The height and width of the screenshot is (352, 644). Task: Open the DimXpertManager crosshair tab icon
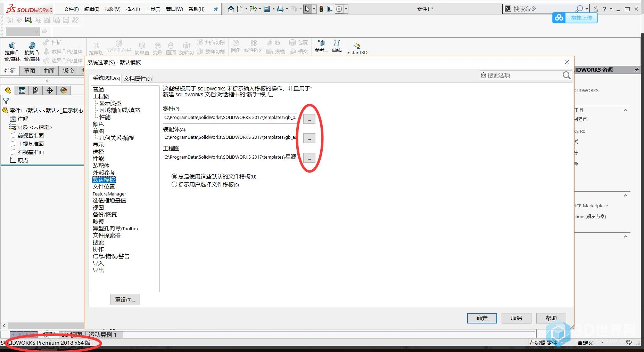pos(50,90)
